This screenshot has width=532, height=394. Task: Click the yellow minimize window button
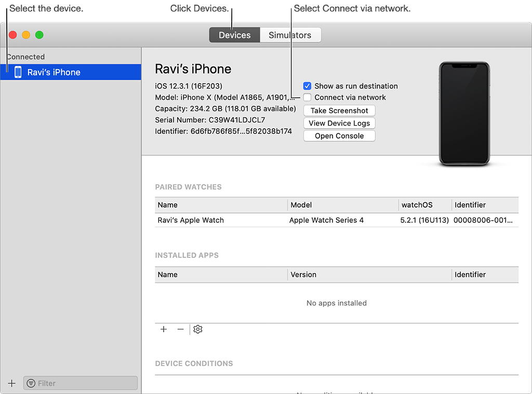click(26, 35)
